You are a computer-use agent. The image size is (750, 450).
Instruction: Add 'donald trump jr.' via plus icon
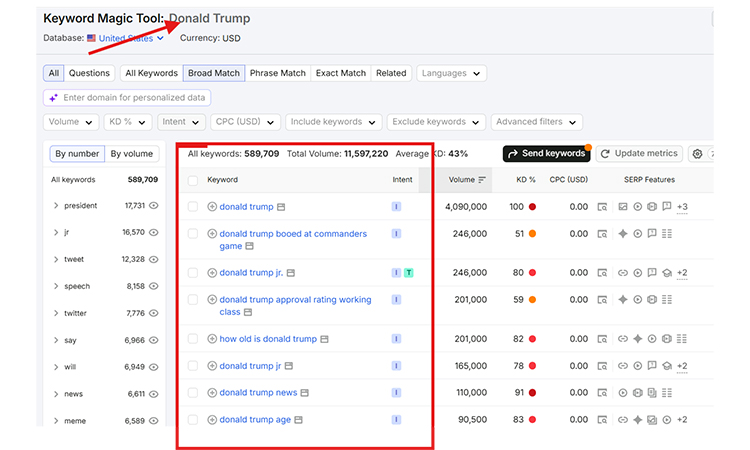coord(212,273)
